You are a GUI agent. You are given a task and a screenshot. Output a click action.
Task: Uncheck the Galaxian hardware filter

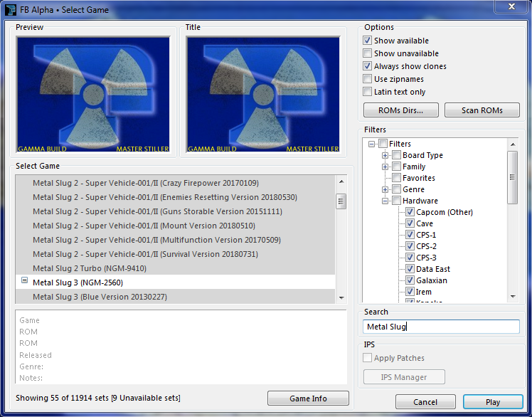[410, 280]
